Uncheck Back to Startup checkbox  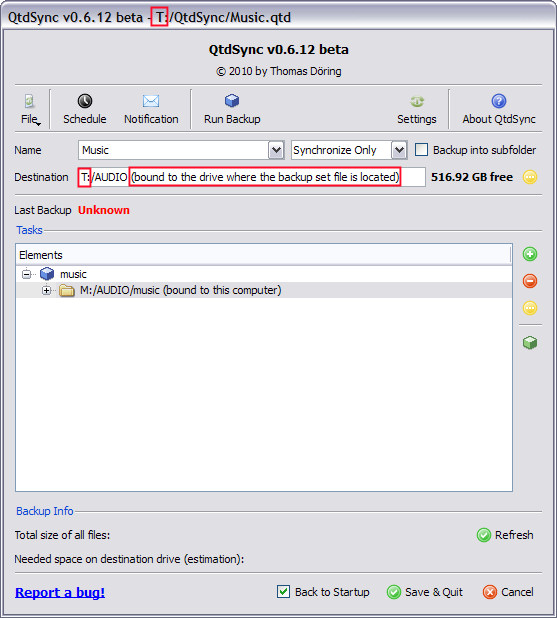tap(283, 592)
